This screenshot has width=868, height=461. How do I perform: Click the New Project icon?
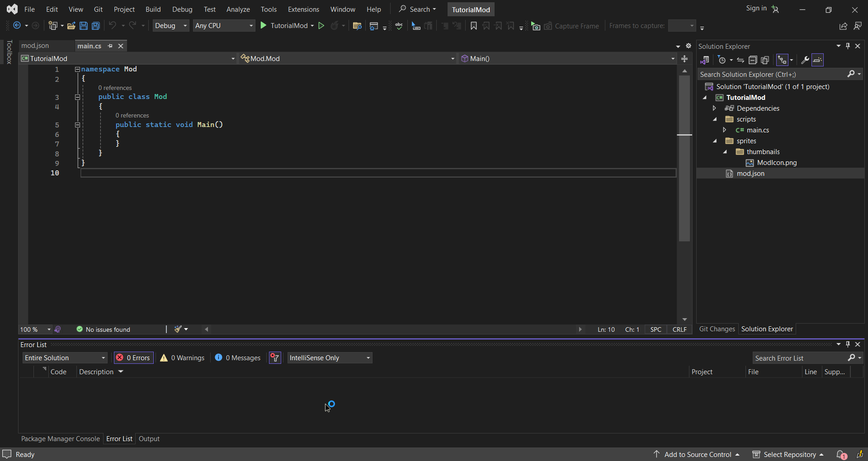(53, 26)
